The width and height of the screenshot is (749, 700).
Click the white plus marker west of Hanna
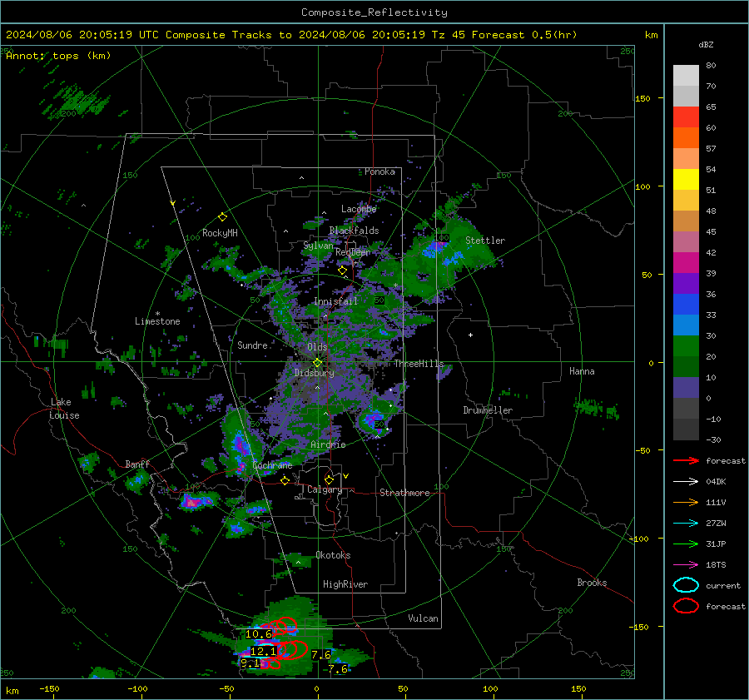470,335
